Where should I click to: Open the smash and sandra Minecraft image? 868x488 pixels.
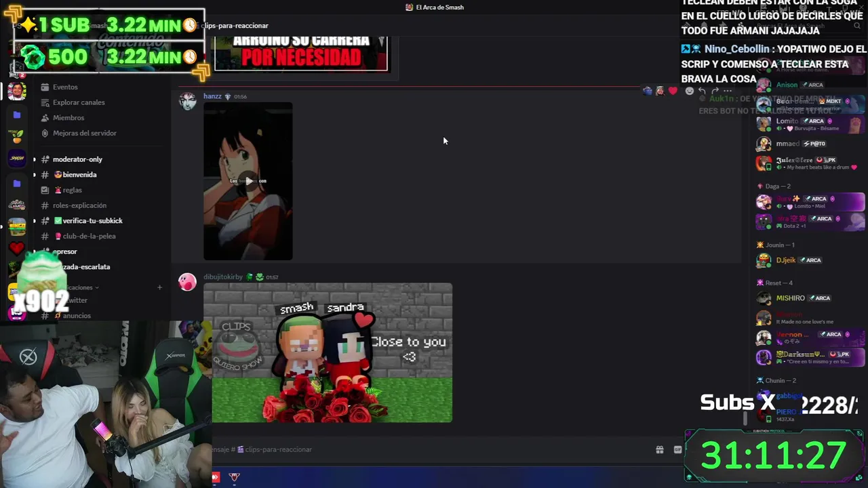coord(328,352)
